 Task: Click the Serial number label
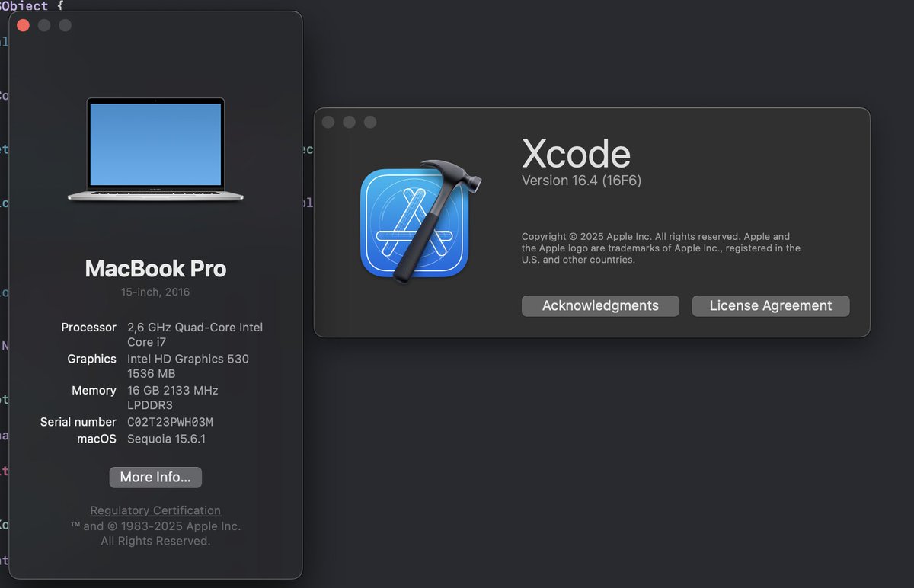point(78,422)
